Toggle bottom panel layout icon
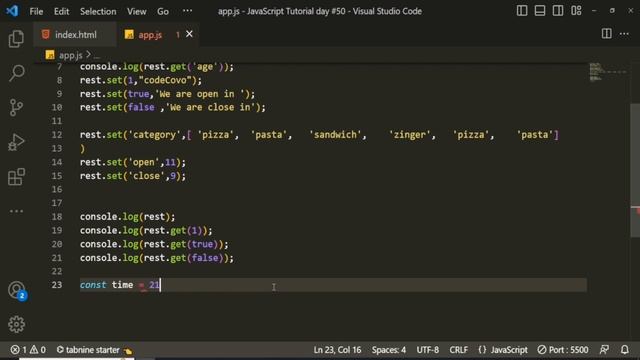Viewport: 640px width, 360px height. 540,11
